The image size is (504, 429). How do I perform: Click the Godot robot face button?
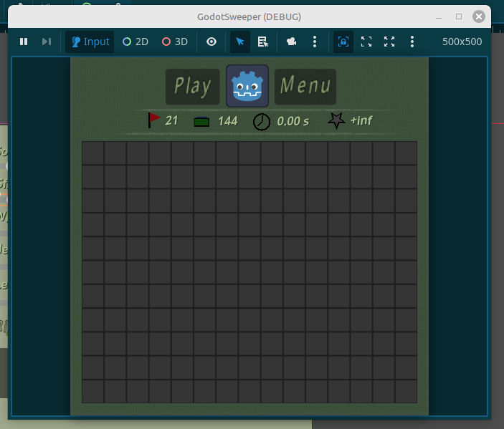pos(247,86)
